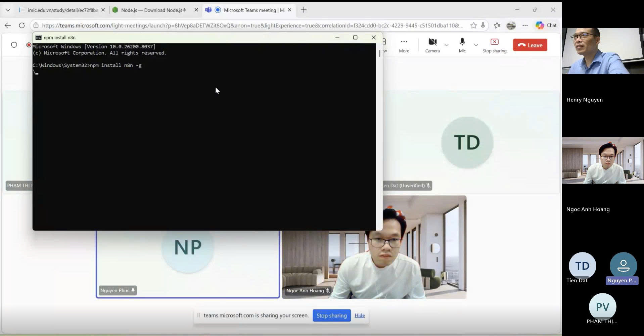Image resolution: width=644 pixels, height=336 pixels.
Task: Toggle the Camera on or off
Action: coord(432,45)
